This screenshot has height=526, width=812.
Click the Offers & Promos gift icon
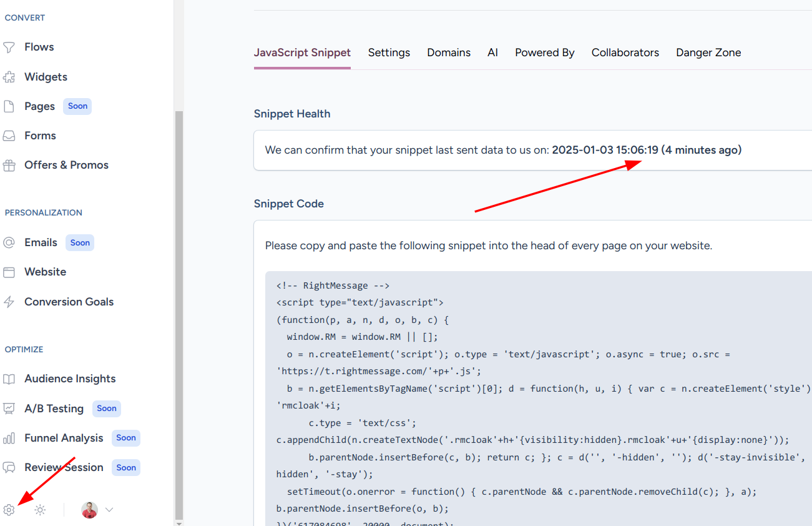pyautogui.click(x=9, y=166)
